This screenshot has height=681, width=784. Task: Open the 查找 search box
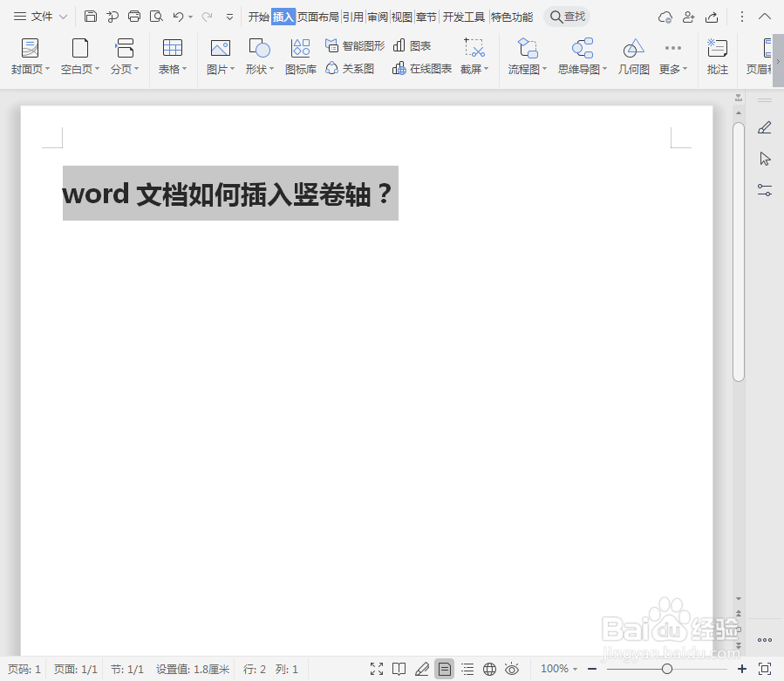[x=567, y=16]
